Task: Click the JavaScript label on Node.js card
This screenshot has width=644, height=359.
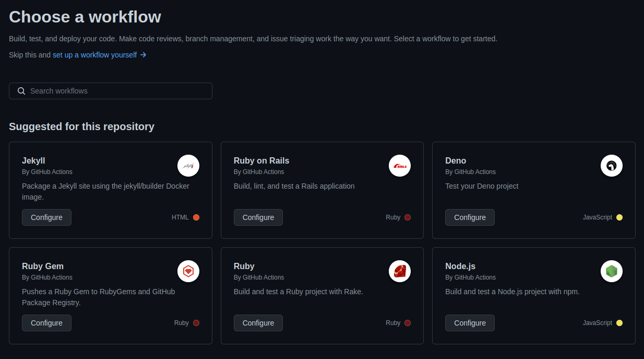Action: click(x=598, y=323)
